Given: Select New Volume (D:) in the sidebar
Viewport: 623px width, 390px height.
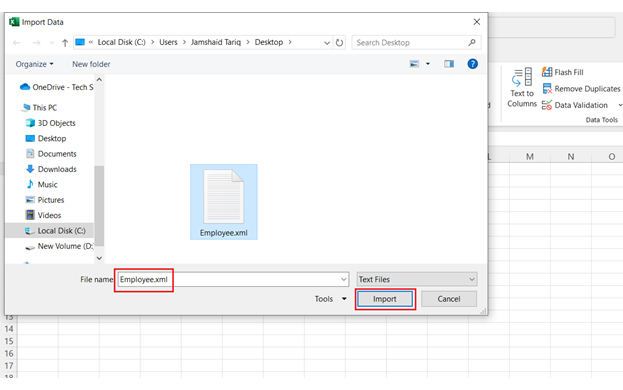Looking at the screenshot, I should pos(59,246).
